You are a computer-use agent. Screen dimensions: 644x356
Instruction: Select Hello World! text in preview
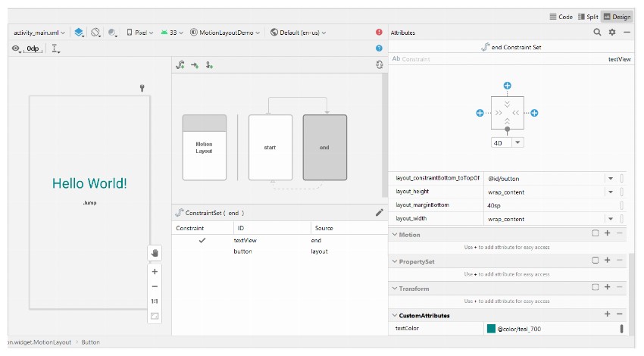pos(89,183)
